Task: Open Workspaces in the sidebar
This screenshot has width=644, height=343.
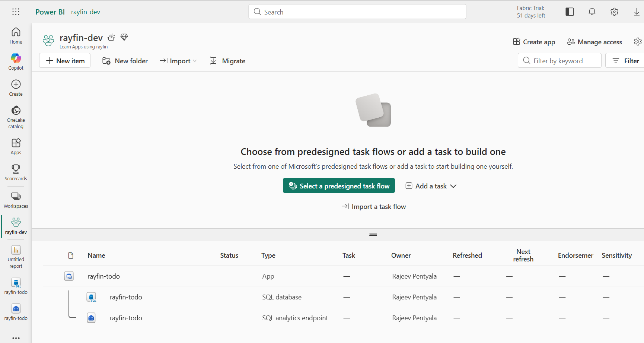Action: pos(16,200)
